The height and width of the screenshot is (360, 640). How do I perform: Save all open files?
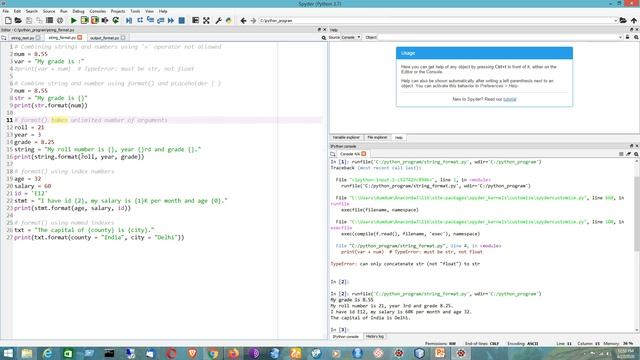click(39, 20)
